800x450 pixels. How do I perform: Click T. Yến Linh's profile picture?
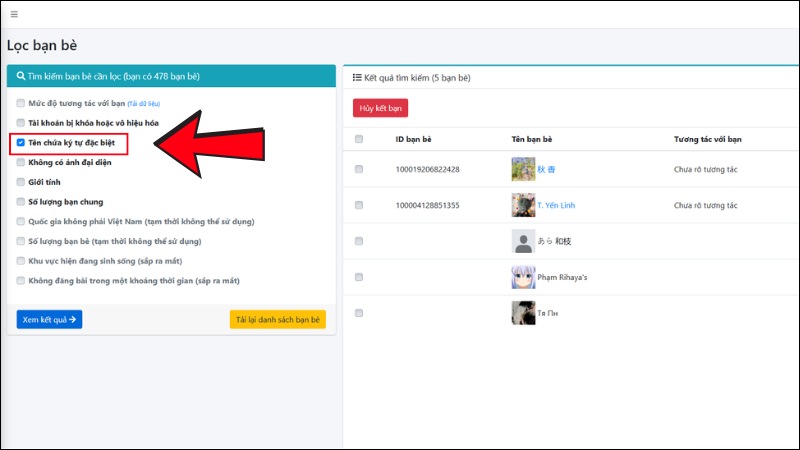523,205
